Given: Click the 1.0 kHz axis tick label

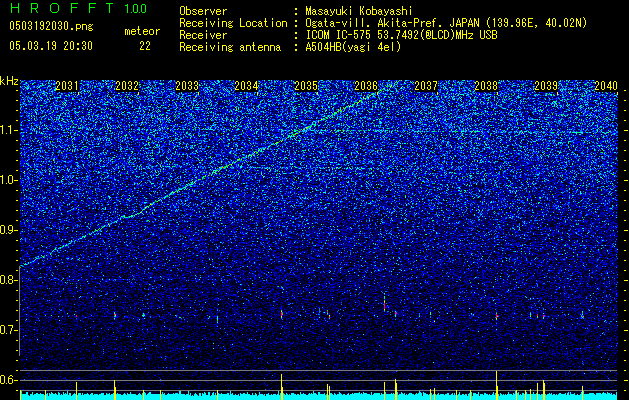Looking at the screenshot, I should coord(9,181).
